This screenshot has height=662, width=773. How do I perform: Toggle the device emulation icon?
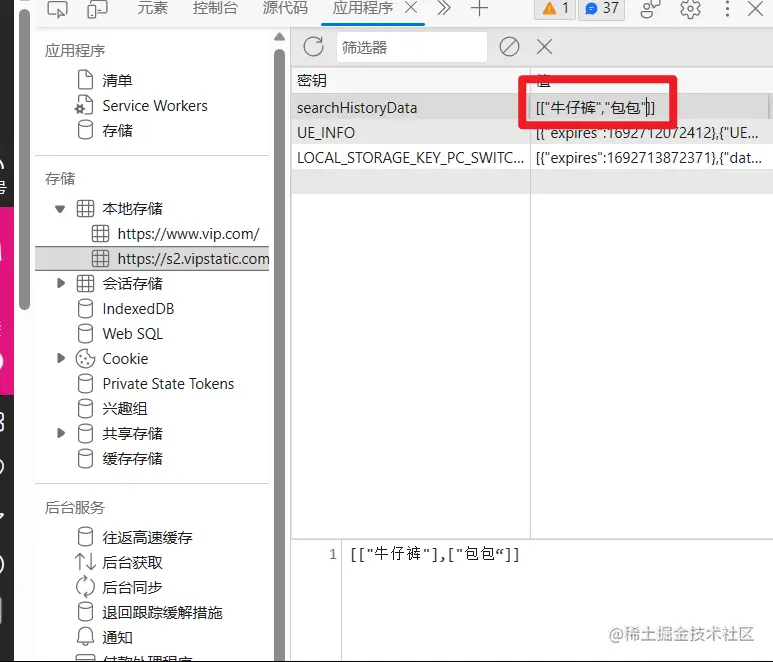[x=97, y=9]
